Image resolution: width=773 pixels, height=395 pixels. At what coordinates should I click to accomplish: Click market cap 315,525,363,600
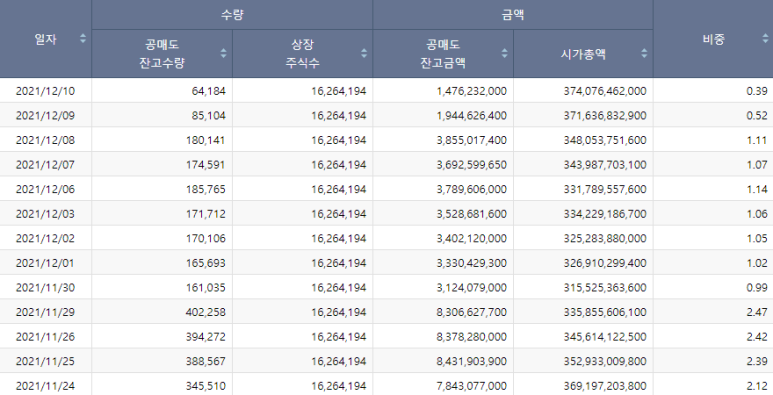pyautogui.click(x=605, y=287)
